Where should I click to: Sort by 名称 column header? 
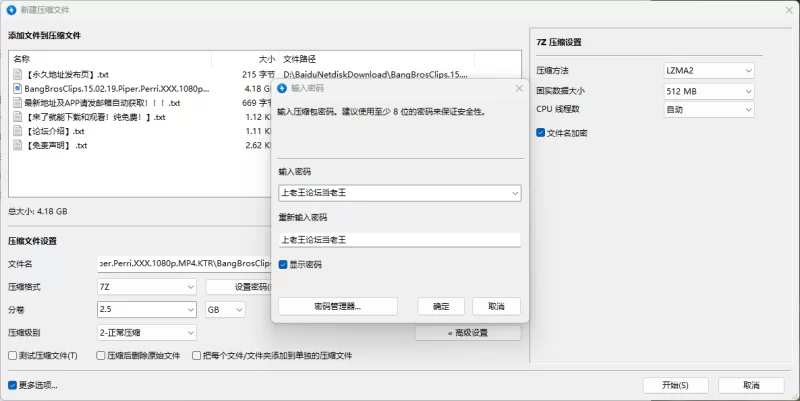[x=110, y=59]
